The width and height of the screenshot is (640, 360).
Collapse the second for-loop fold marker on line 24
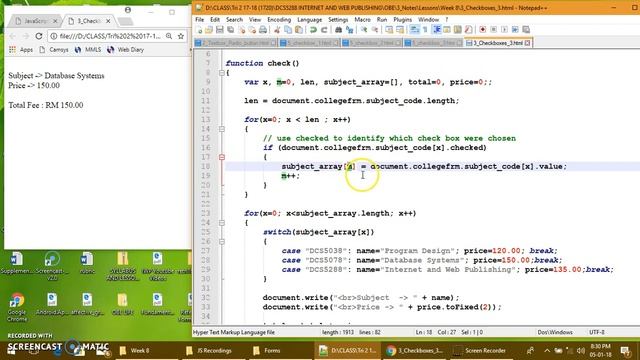click(x=222, y=223)
